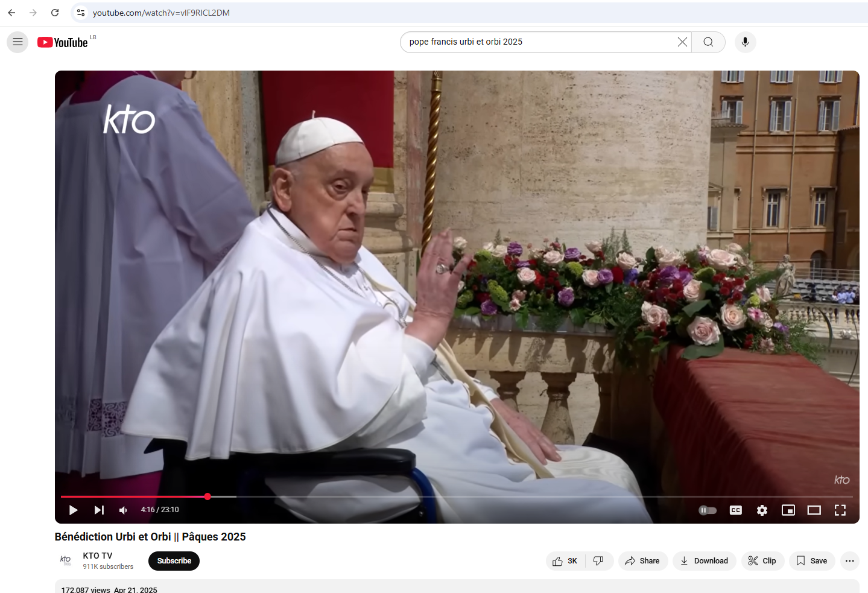Viewport: 868px width, 593px height.
Task: Like the video with the 3K thumbs up
Action: tap(565, 560)
